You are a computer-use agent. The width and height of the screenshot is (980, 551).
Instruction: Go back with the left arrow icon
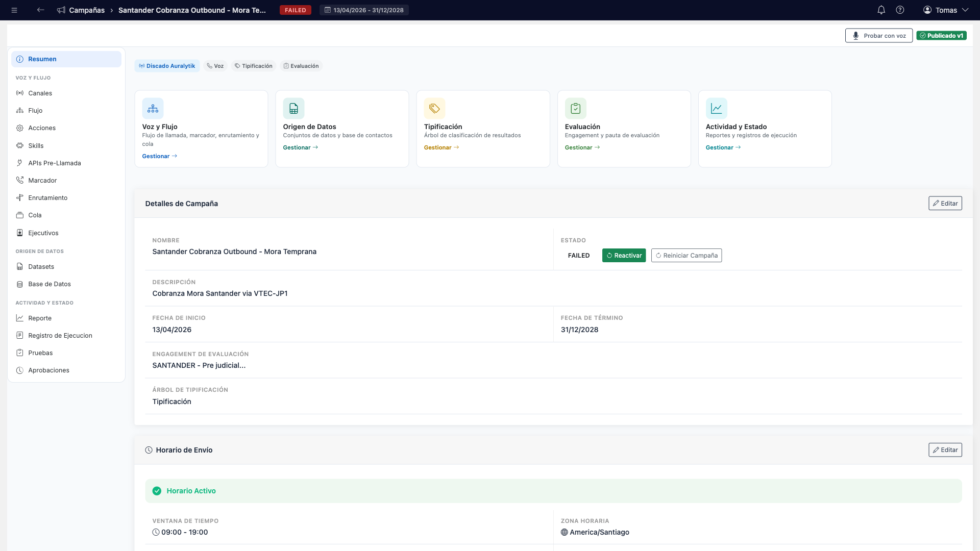pyautogui.click(x=40, y=10)
